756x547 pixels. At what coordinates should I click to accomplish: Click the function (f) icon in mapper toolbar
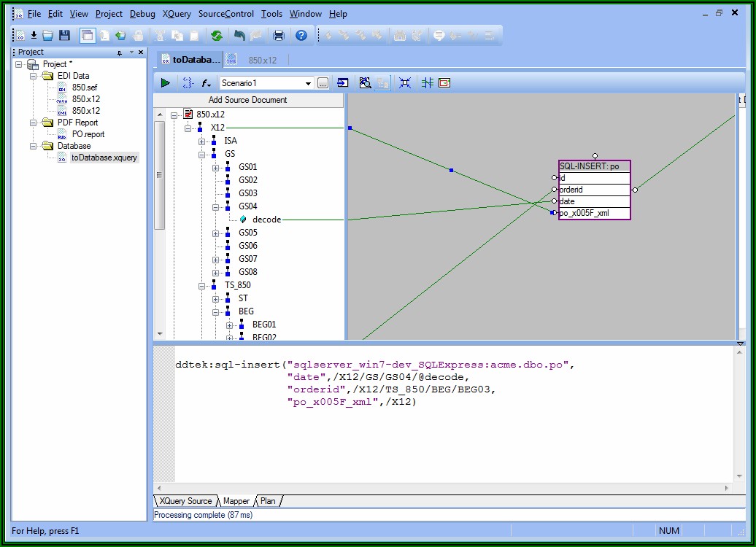coord(206,83)
